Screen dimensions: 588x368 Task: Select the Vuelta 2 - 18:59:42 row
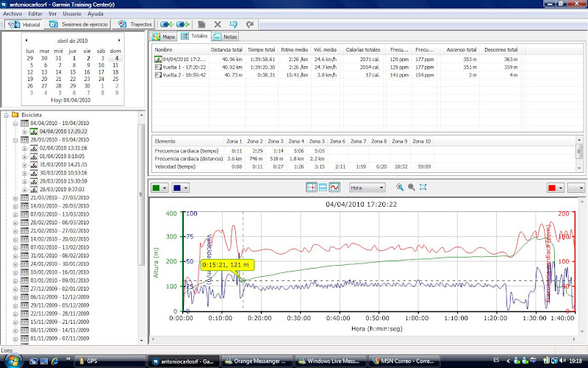(x=336, y=75)
